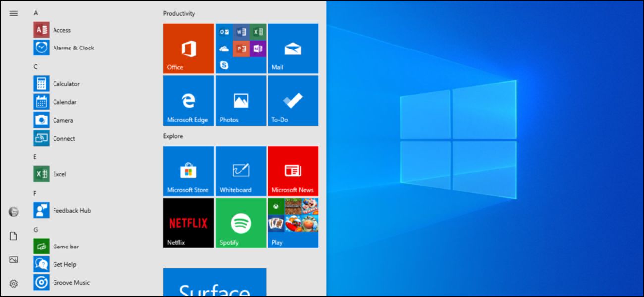Open Excel from the app list

click(58, 174)
